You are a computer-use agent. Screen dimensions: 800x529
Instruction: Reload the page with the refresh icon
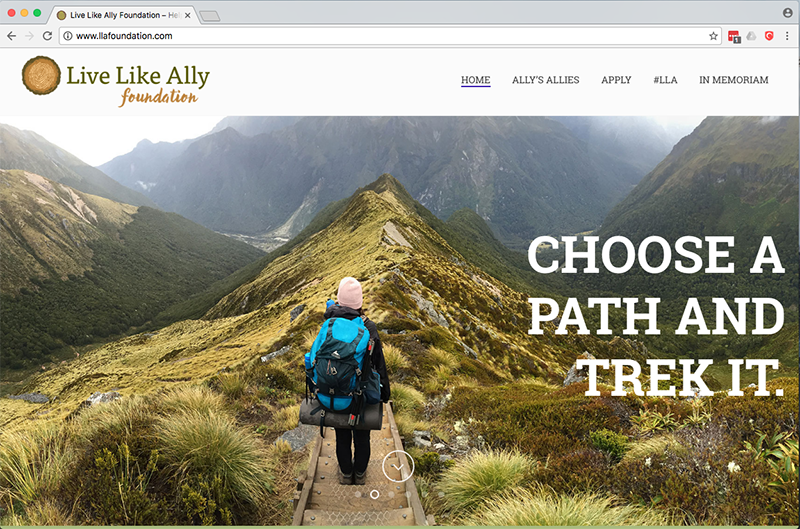point(47,36)
